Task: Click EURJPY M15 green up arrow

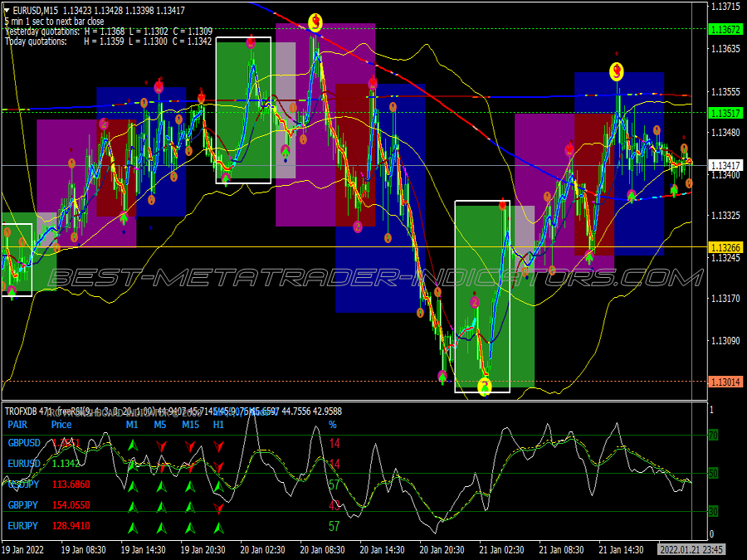Action: (190, 528)
